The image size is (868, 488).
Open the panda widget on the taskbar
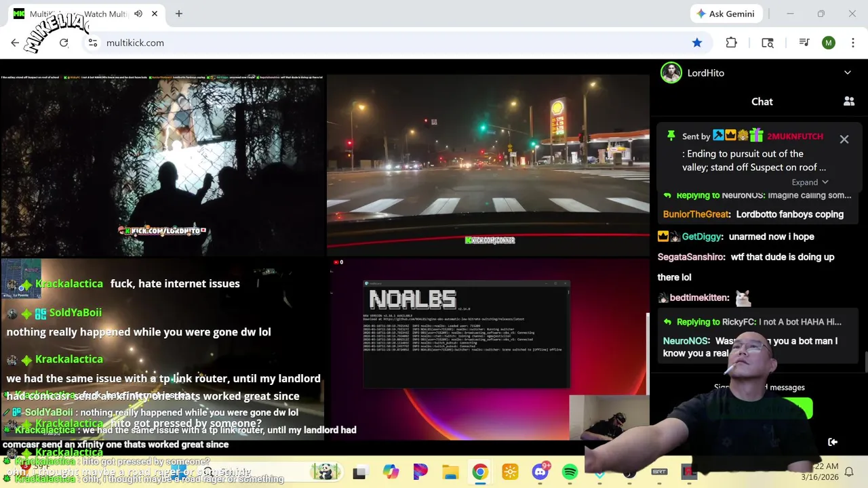coord(326,472)
